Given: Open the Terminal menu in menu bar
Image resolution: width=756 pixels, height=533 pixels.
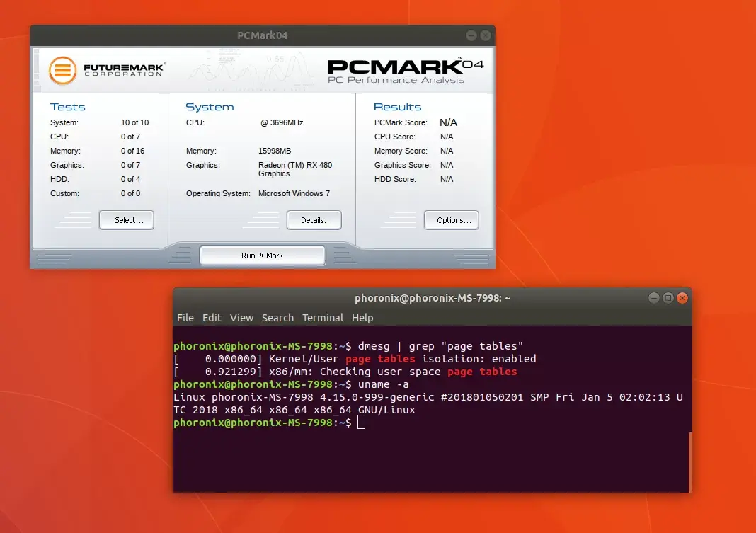Looking at the screenshot, I should (322, 318).
